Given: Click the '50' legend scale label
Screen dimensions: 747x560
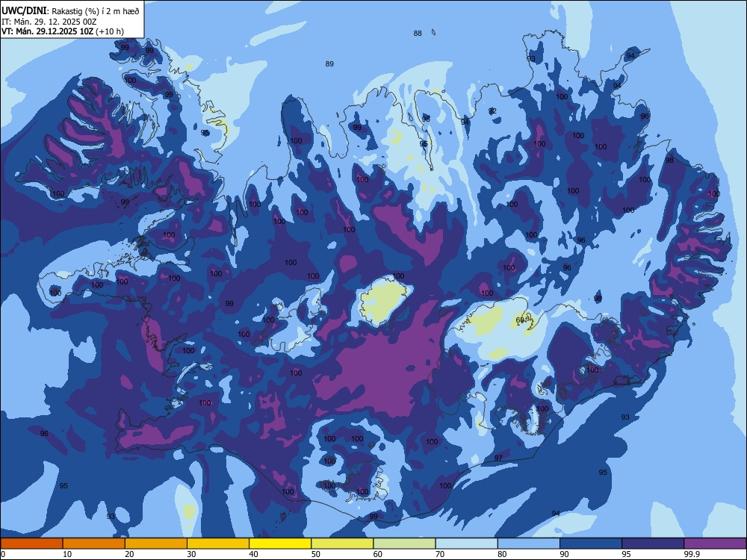Looking at the screenshot, I should pos(315,554).
